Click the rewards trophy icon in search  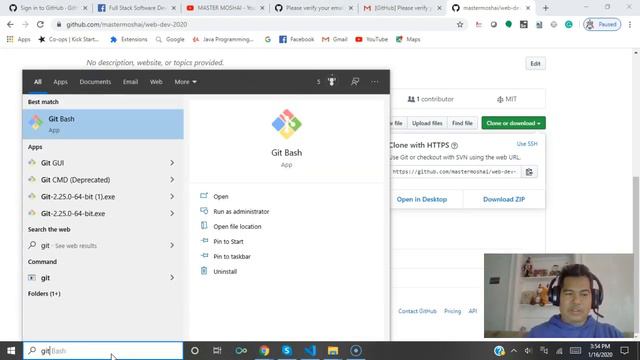(332, 82)
